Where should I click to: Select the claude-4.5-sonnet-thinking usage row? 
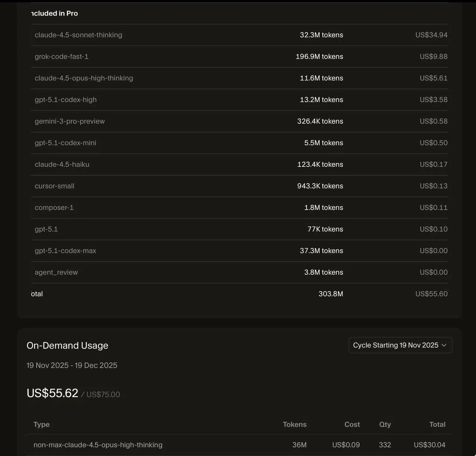[x=78, y=35]
